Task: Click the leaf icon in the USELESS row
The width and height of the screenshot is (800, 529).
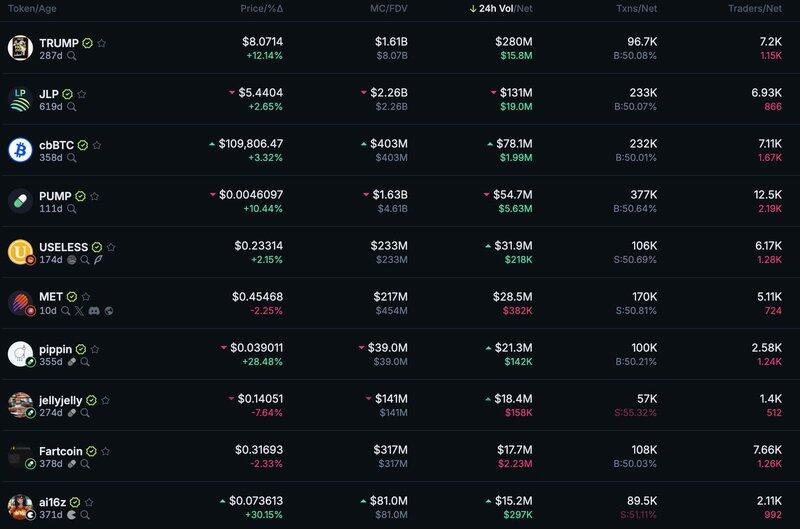Action: click(99, 259)
